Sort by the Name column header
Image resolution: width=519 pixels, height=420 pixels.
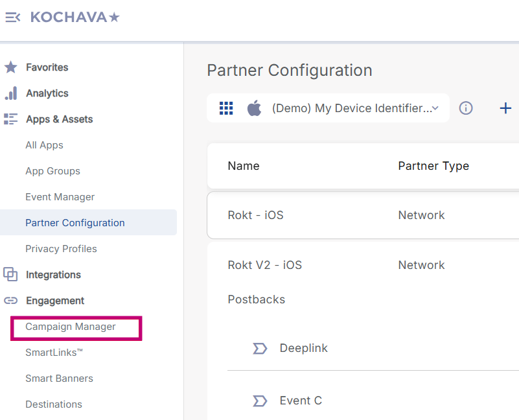[244, 166]
